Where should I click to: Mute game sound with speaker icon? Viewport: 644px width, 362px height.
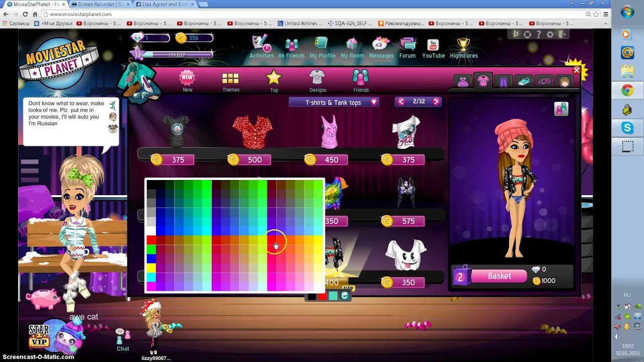(516, 34)
